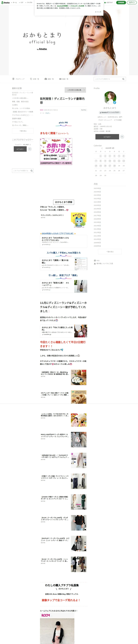Screen dimensions: 138x644
Task: Click the Ameba logo in the header
Action: pos(5,2)
